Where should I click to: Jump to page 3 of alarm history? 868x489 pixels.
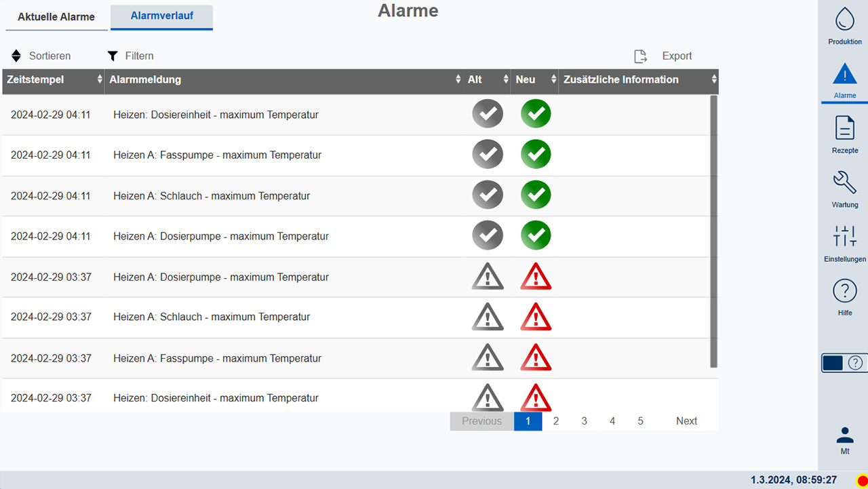coord(584,421)
